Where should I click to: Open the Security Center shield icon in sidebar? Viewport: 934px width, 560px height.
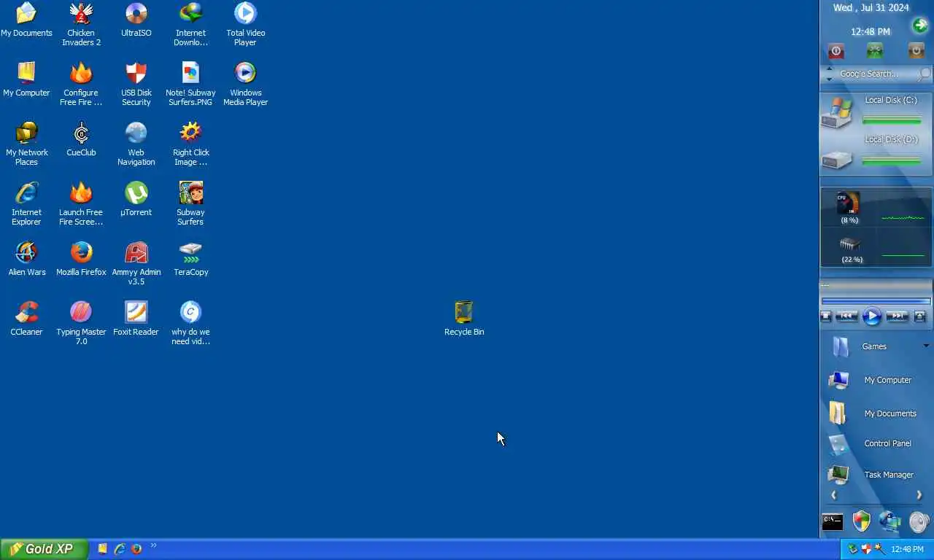[862, 521]
